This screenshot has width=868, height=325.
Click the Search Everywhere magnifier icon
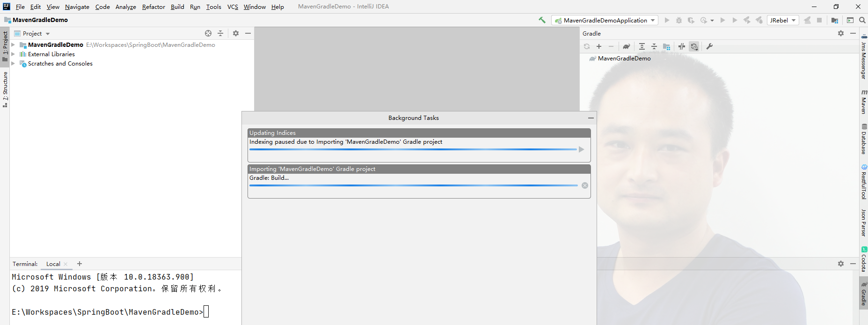pos(862,20)
